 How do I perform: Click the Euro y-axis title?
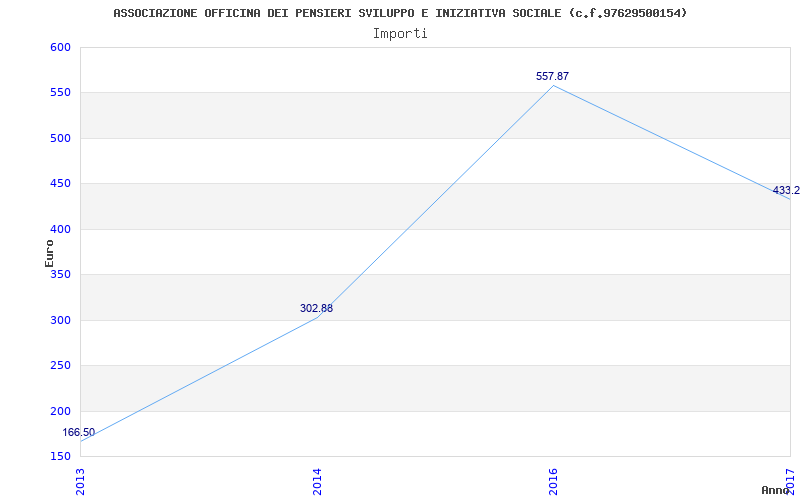point(49,253)
